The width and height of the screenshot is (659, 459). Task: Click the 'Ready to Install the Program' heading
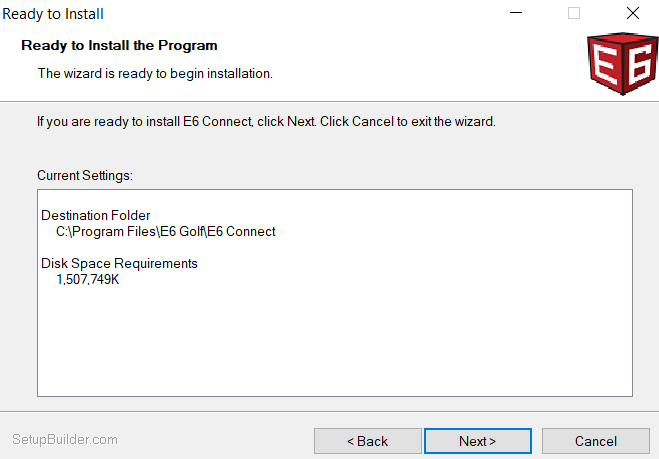pyautogui.click(x=119, y=45)
